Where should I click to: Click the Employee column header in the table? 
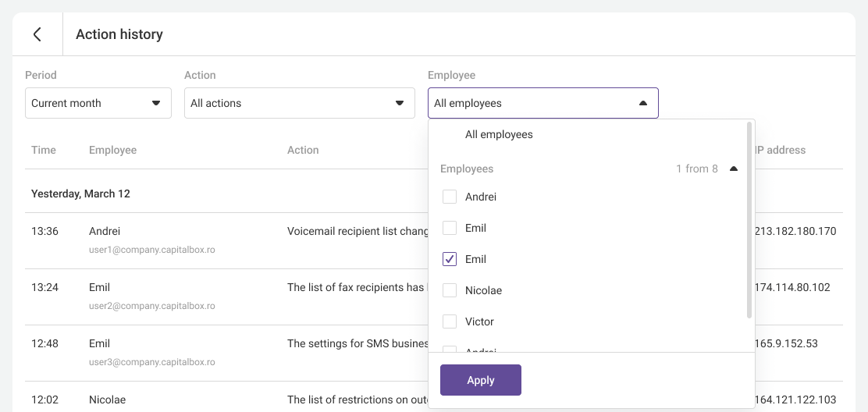[112, 150]
